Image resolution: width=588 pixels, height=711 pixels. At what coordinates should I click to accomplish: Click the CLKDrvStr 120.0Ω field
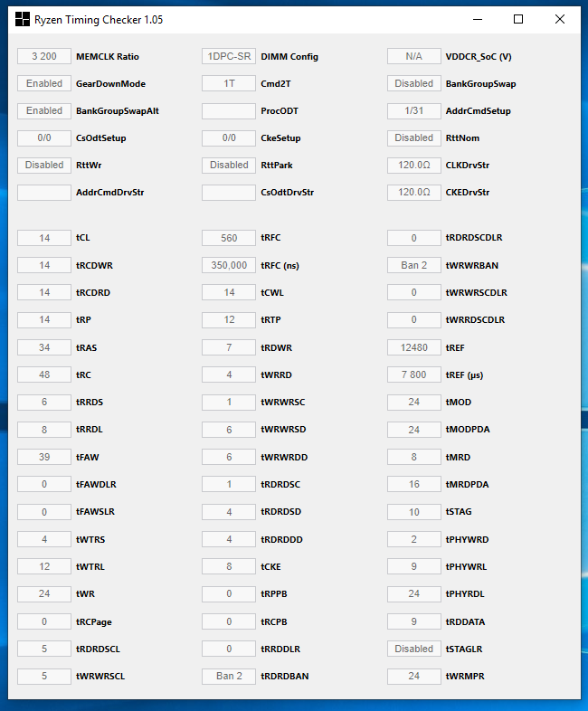(x=414, y=165)
